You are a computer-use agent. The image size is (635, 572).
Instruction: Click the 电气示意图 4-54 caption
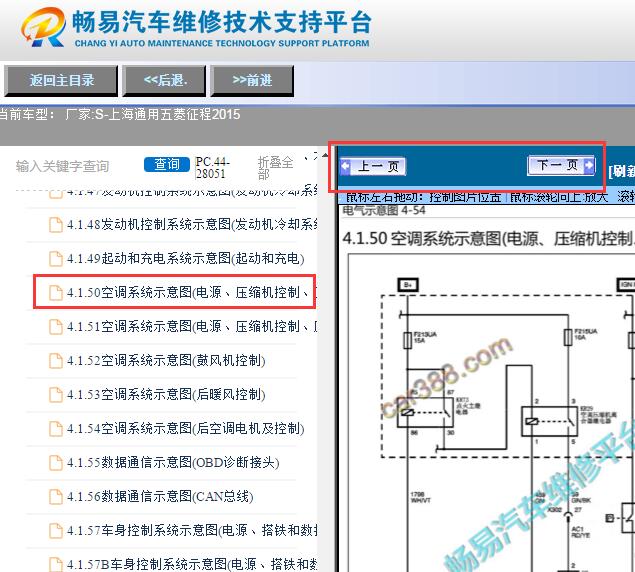[x=384, y=211]
